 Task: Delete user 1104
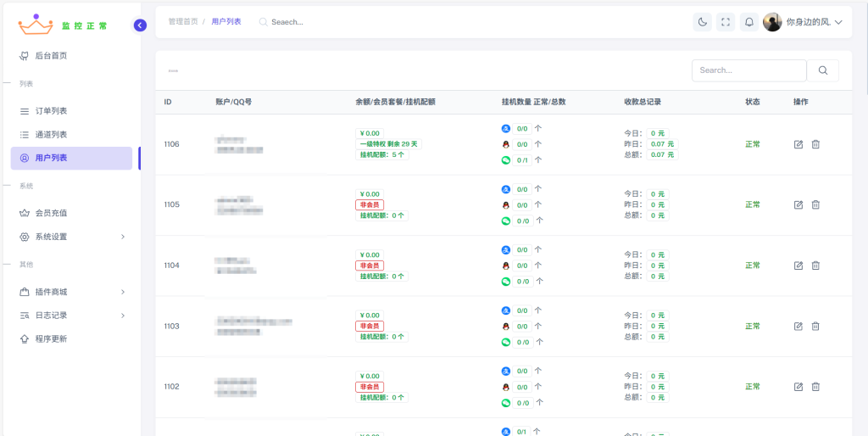coord(815,266)
